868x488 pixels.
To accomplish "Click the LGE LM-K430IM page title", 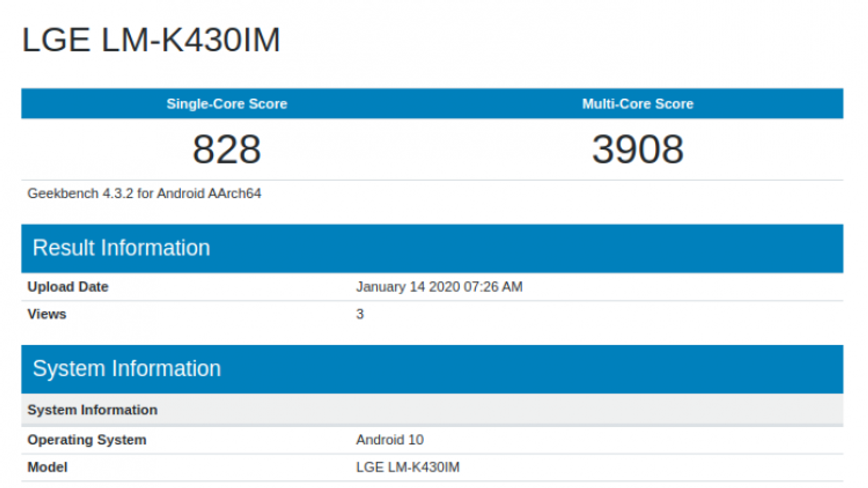I will [151, 40].
